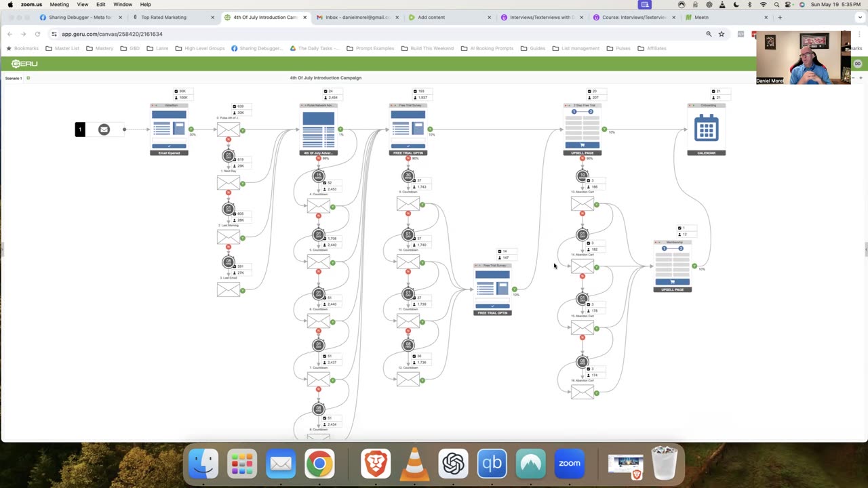Click the 14. Abandon Cart envelope
The height and width of the screenshot is (488, 868).
pyautogui.click(x=582, y=266)
